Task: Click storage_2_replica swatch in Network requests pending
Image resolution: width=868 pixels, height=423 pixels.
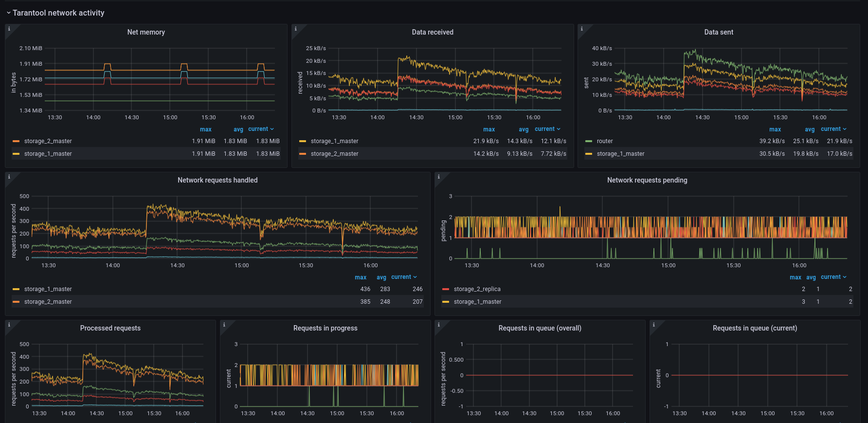Action: coord(446,289)
